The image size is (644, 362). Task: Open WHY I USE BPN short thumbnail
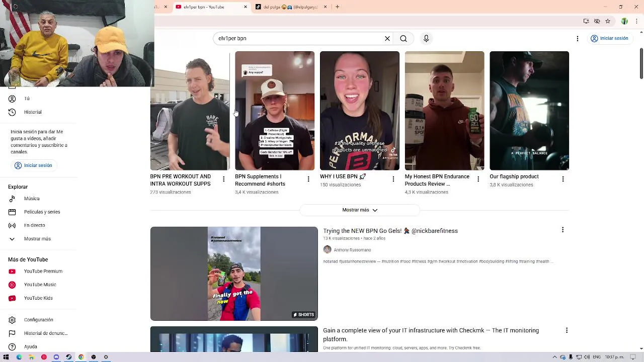click(360, 111)
